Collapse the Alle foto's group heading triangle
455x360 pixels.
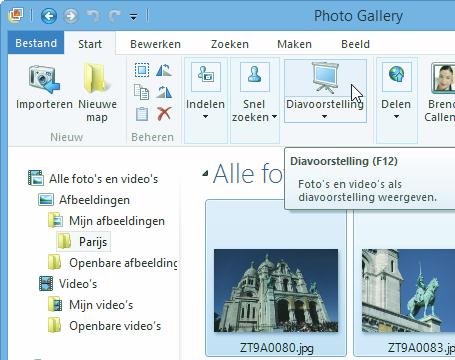(x=205, y=173)
